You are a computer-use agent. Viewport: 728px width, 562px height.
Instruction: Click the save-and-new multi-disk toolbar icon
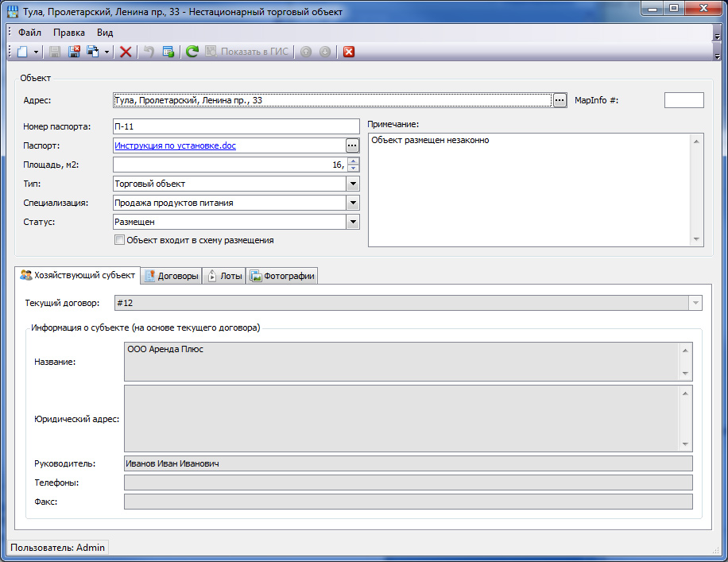[93, 52]
